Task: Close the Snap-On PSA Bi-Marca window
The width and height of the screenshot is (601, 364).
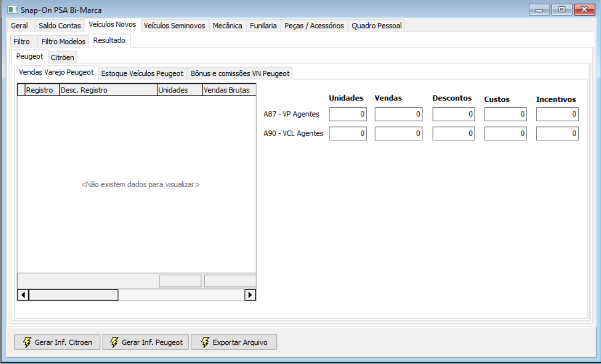Action: pyautogui.click(x=585, y=10)
